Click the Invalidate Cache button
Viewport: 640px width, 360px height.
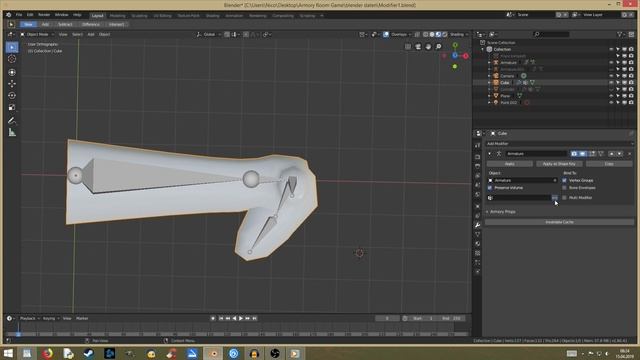pos(559,222)
